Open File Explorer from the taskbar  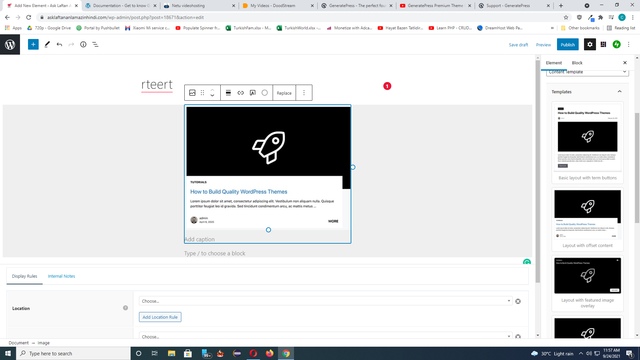click(171, 353)
